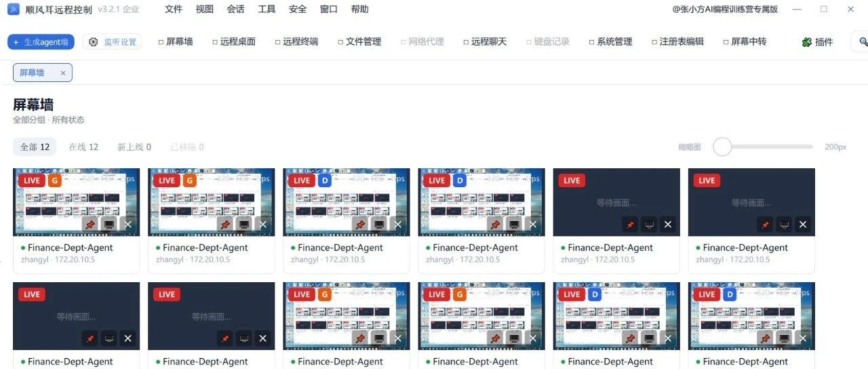Open the 视图 menu
This screenshot has height=369, width=868.
[x=204, y=9]
